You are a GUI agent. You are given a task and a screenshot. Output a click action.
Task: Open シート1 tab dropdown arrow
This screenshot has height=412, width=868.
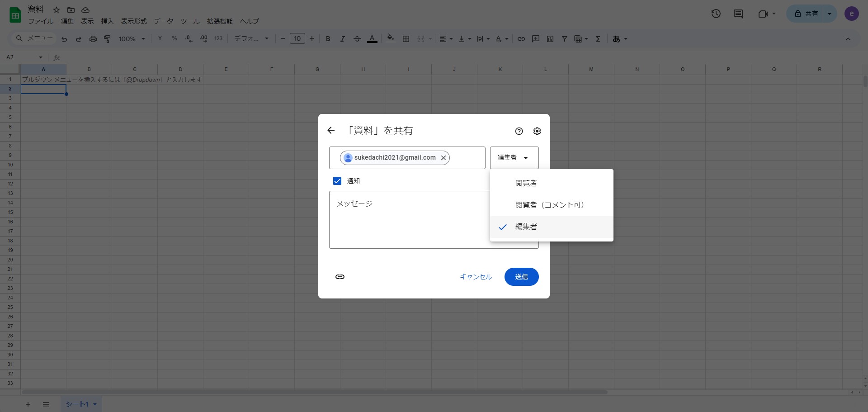tap(95, 404)
